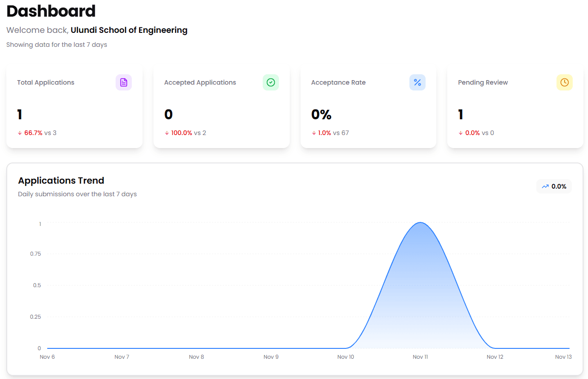
Task: Click the document icon on Total Applications card
Action: tap(123, 82)
